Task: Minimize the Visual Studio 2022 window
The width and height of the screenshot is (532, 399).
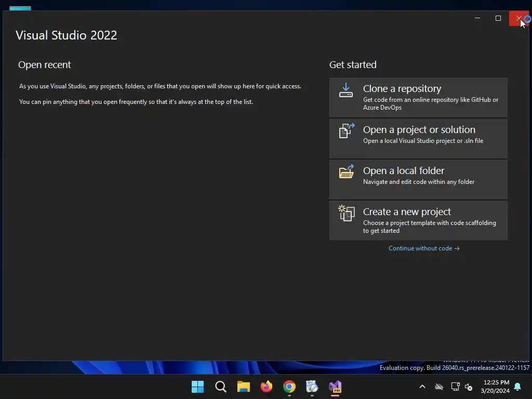Action: click(x=477, y=18)
